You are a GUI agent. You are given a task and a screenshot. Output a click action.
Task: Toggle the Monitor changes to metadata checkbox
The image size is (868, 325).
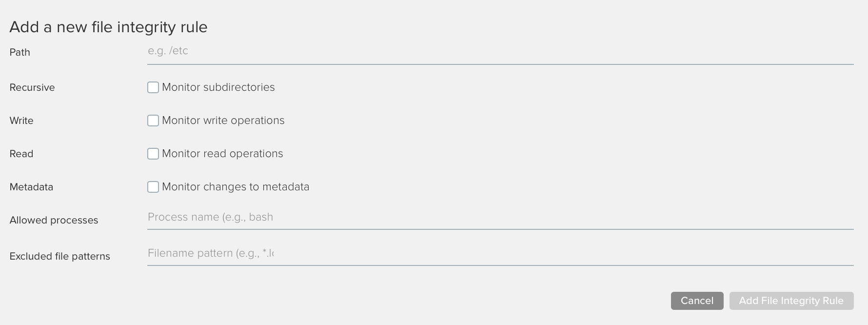[x=153, y=187]
